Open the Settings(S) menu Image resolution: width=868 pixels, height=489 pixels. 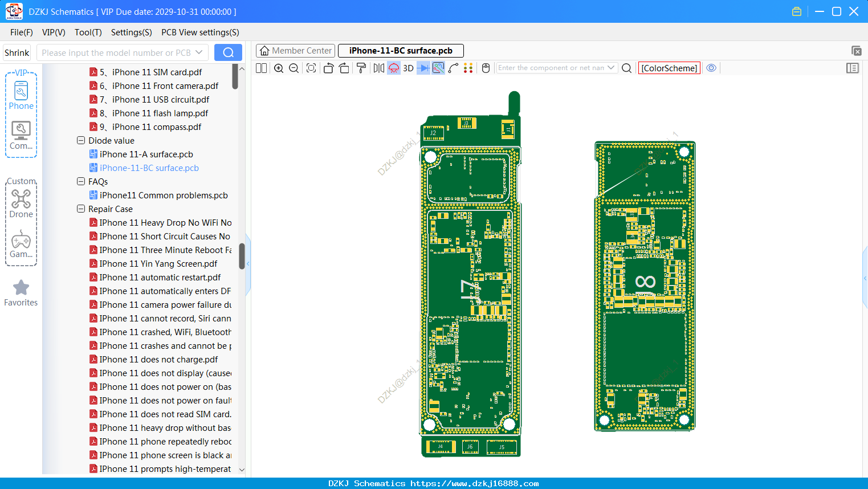pyautogui.click(x=132, y=32)
